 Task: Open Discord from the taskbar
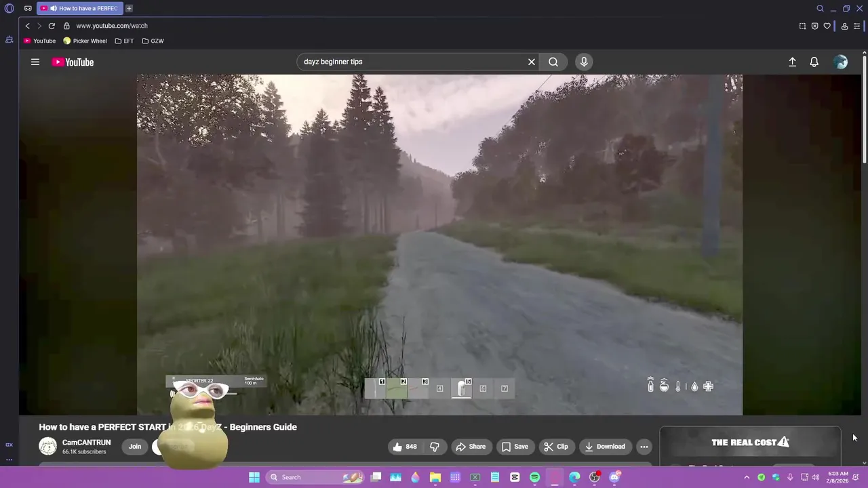pyautogui.click(x=614, y=477)
